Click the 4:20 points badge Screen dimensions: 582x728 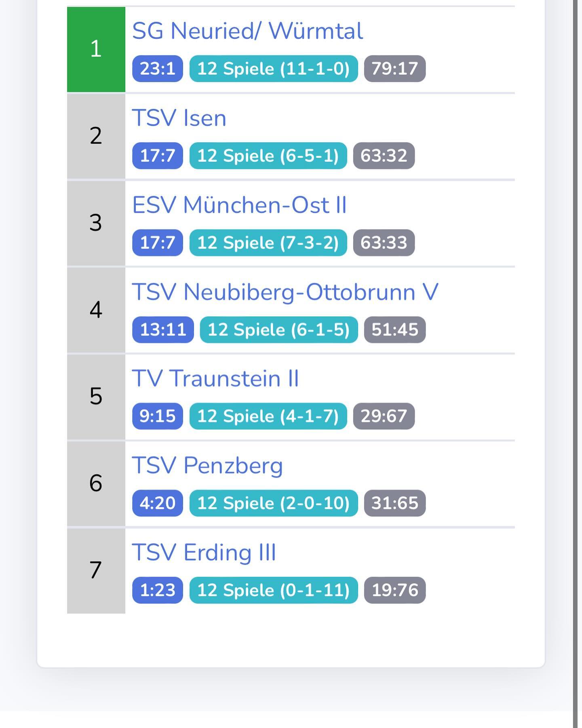pyautogui.click(x=158, y=503)
